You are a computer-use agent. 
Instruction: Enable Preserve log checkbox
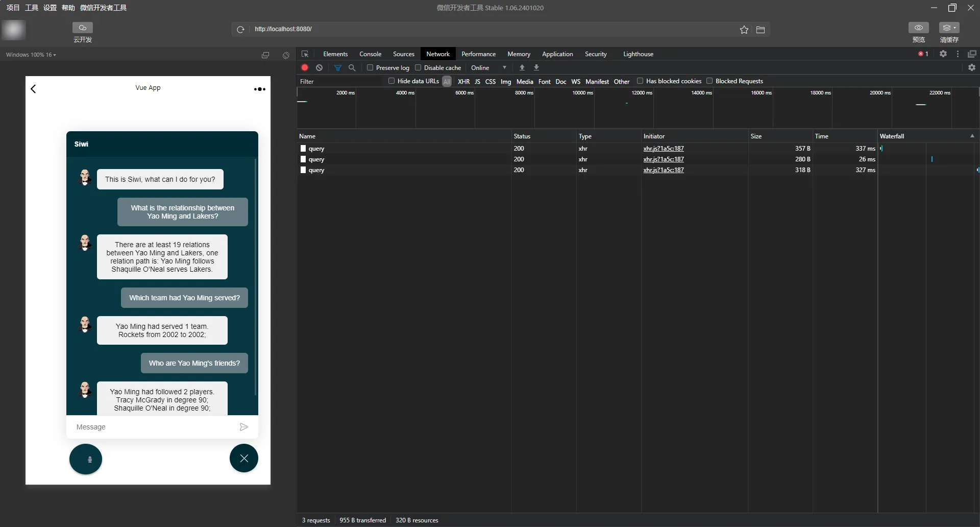370,67
